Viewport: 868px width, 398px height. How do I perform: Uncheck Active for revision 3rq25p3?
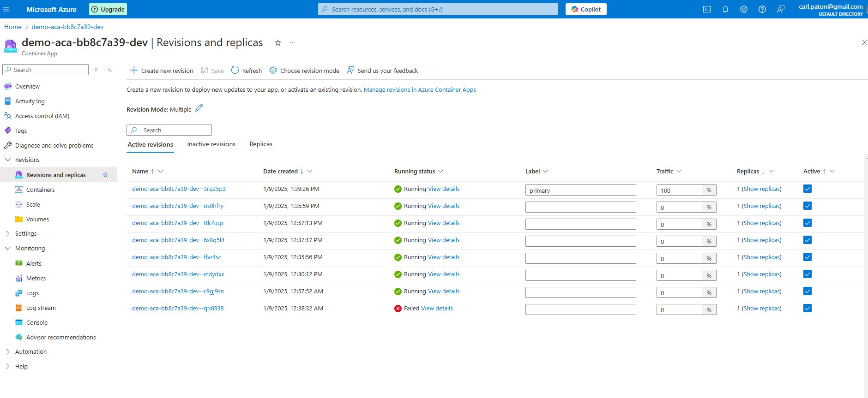point(808,189)
